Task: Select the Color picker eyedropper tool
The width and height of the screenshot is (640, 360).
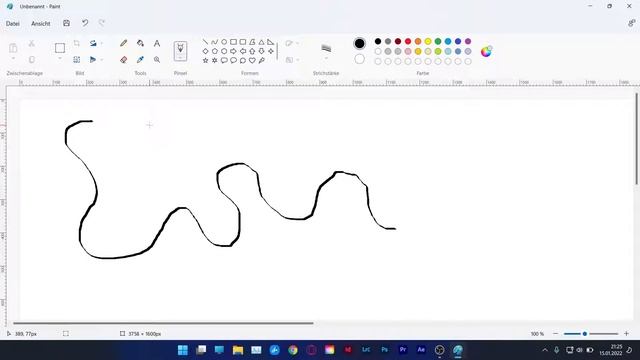Action: [140, 60]
